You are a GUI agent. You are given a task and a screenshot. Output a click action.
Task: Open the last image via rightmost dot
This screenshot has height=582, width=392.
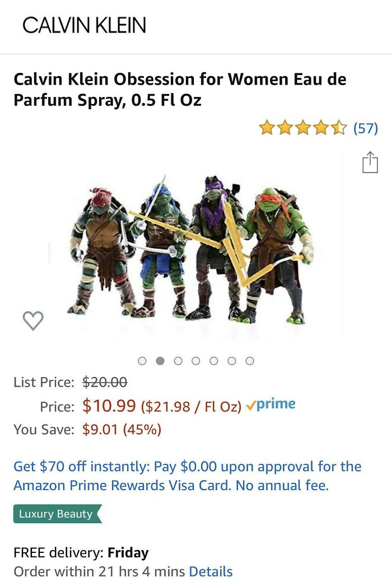coord(249,361)
